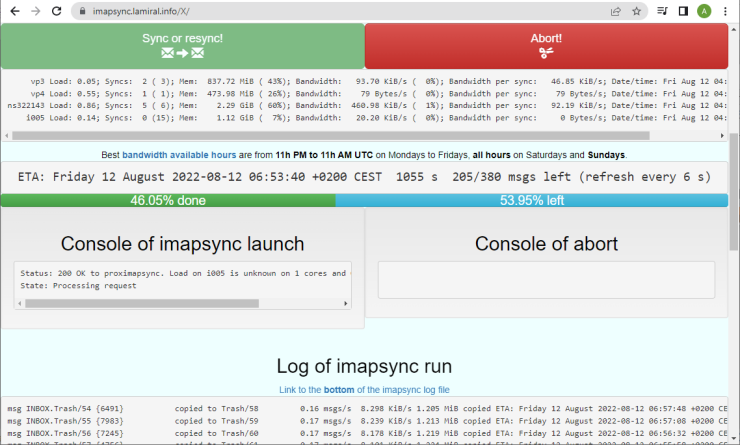Click the right arrow of the server stats scrollbar

(722, 136)
